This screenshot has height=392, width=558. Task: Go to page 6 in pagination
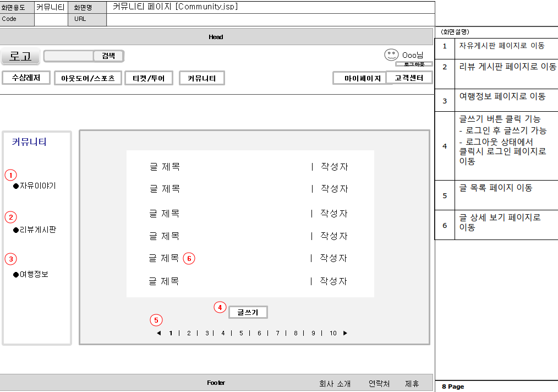tap(259, 333)
